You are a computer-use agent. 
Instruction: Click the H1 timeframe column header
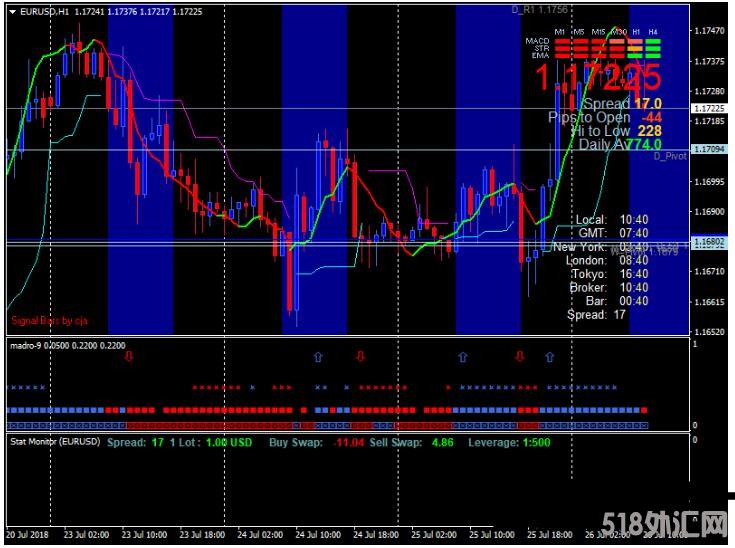click(x=636, y=32)
